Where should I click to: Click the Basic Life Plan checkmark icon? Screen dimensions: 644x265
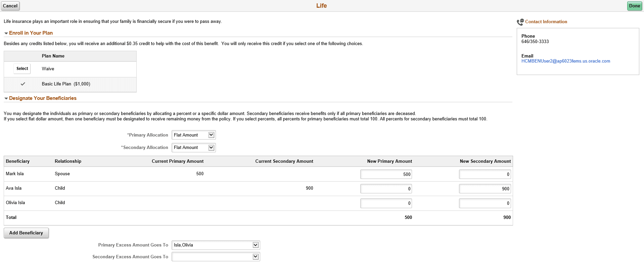pos(23,84)
